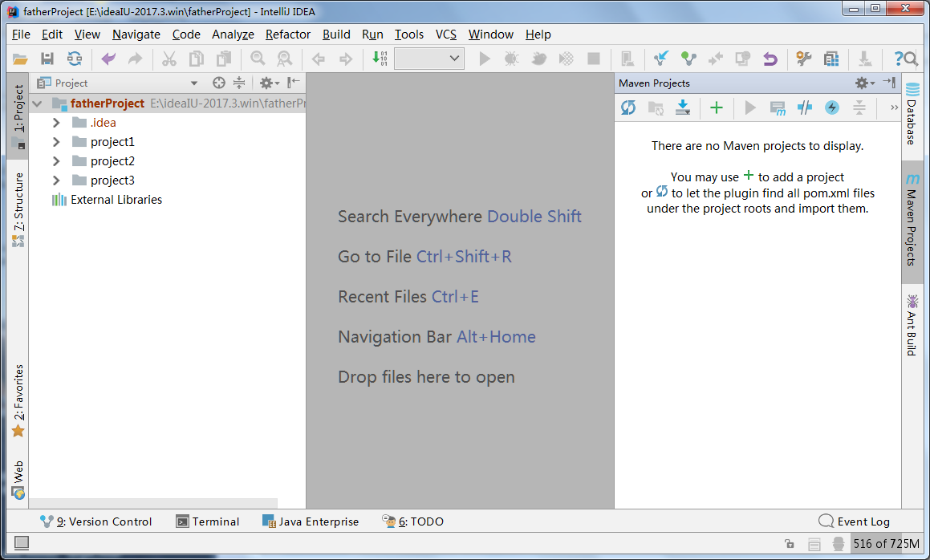Open the Database side tab
The width and height of the screenshot is (930, 560).
[x=912, y=113]
